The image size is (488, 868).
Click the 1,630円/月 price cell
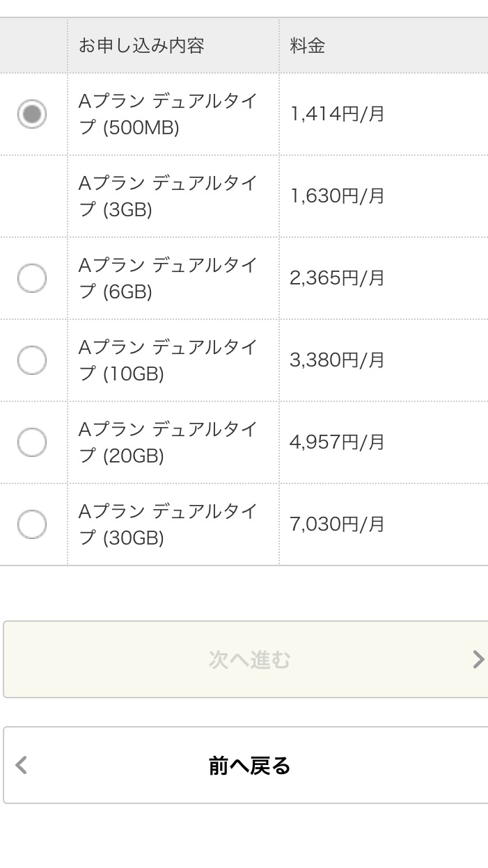(339, 195)
